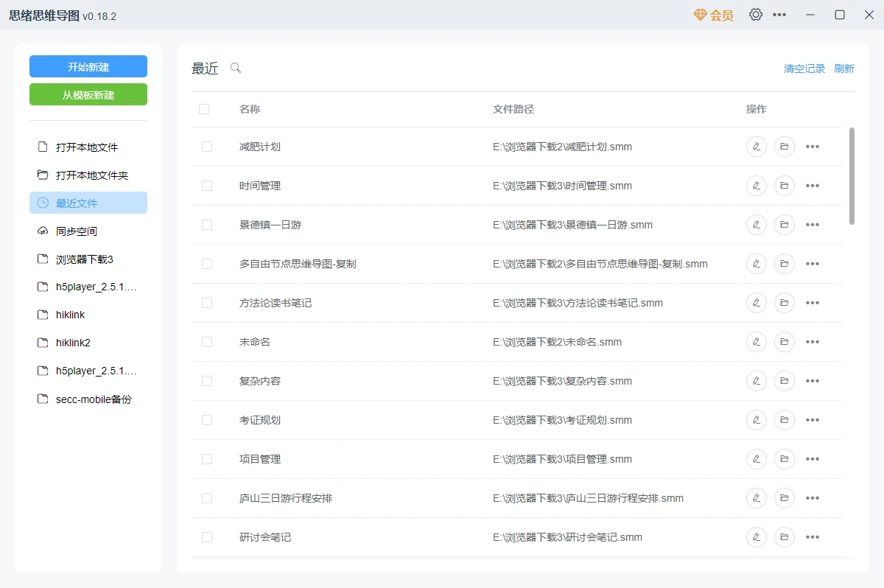The image size is (884, 588).
Task: Open the title bar three-dot more menu
Action: click(779, 15)
